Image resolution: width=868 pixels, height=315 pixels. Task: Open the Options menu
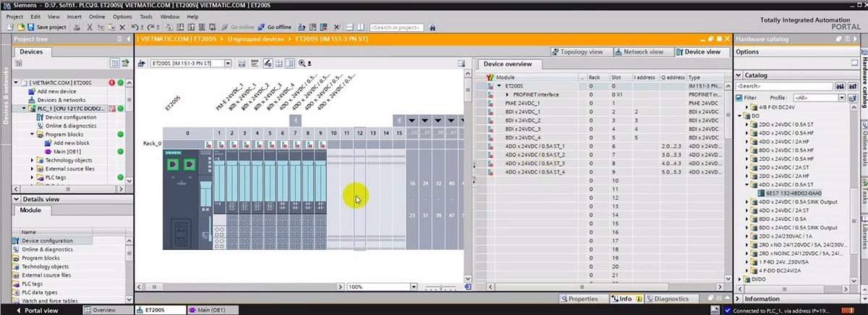(122, 16)
